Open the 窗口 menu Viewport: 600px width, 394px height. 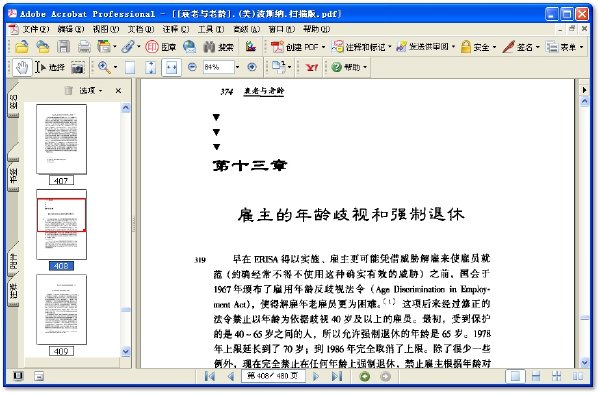[282, 29]
